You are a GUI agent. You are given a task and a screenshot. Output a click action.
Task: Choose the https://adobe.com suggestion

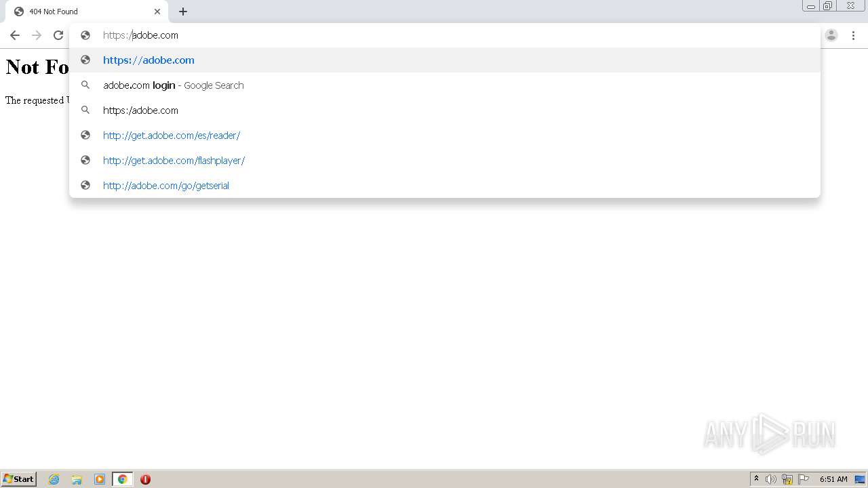445,60
